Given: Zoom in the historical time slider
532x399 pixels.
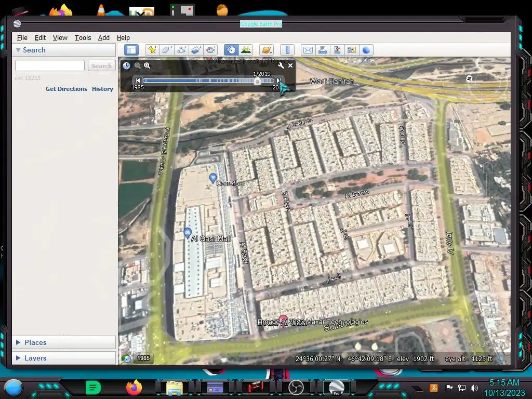Looking at the screenshot, I should 147,65.
